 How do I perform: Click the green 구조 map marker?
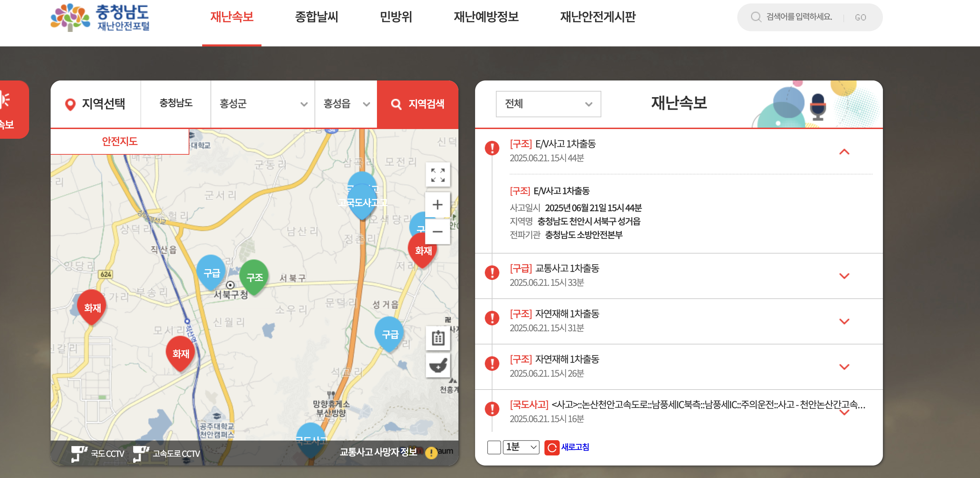[254, 277]
